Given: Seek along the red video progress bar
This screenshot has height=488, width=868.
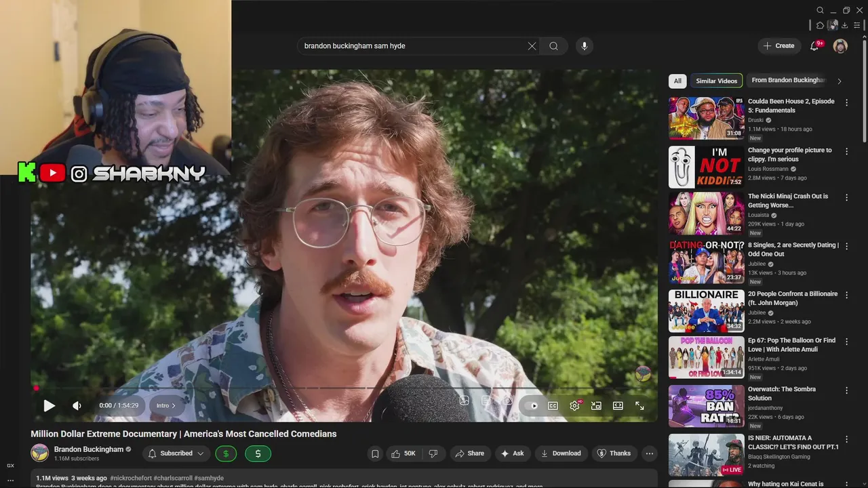Looking at the screenshot, I should point(344,388).
